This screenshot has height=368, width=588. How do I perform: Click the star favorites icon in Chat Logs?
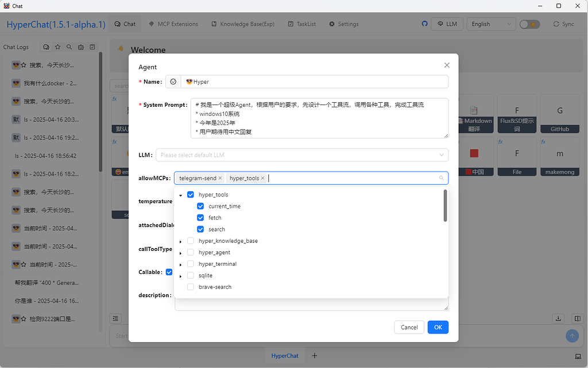[x=58, y=47]
